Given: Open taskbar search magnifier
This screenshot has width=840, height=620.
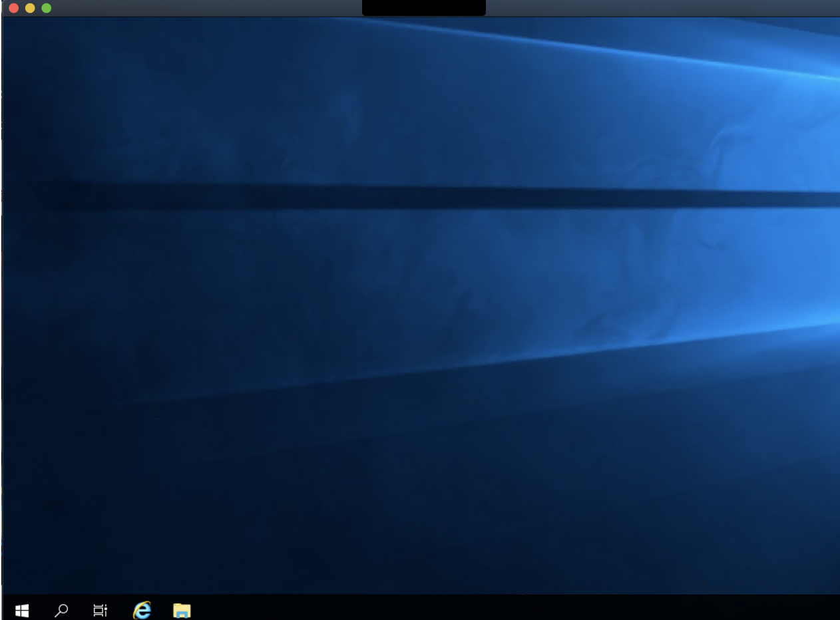Looking at the screenshot, I should [61, 610].
